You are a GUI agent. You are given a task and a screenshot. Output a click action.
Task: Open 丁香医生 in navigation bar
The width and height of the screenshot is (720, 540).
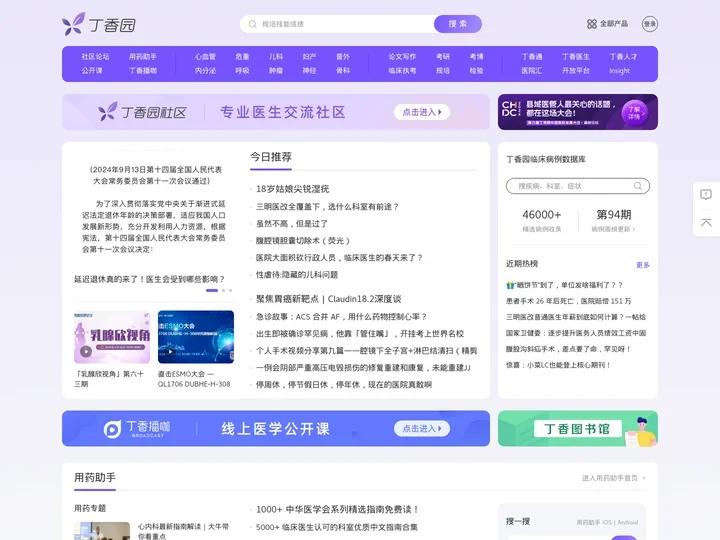(x=576, y=56)
